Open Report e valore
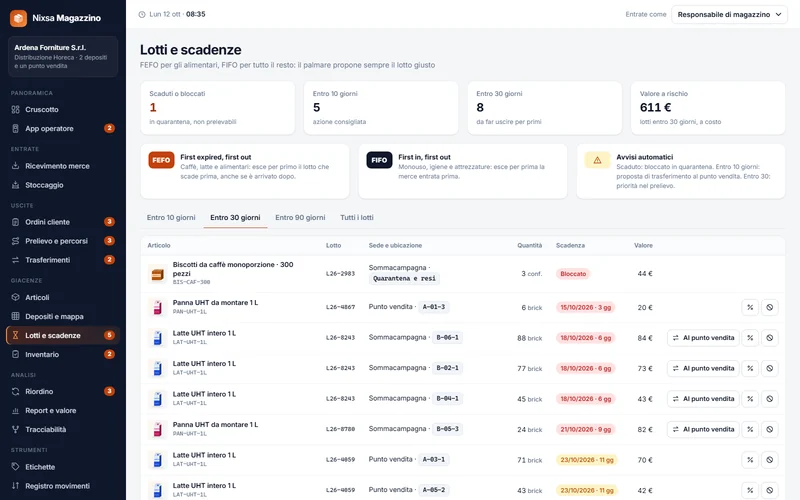The height and width of the screenshot is (500, 800). 63,410
